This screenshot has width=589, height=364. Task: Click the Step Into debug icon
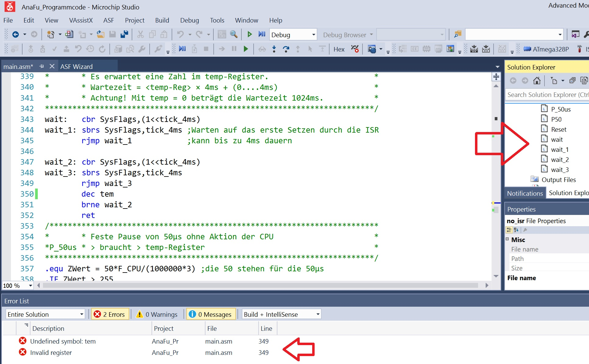[x=274, y=49]
